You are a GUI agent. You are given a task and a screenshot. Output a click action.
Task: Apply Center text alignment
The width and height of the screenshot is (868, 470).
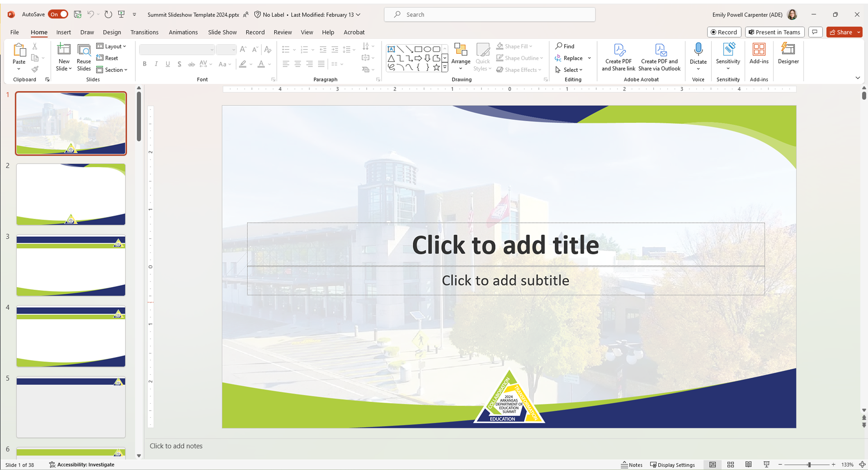click(x=297, y=64)
